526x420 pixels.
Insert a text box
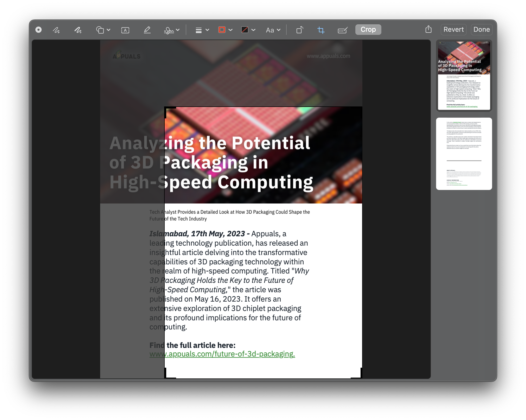coord(125,30)
